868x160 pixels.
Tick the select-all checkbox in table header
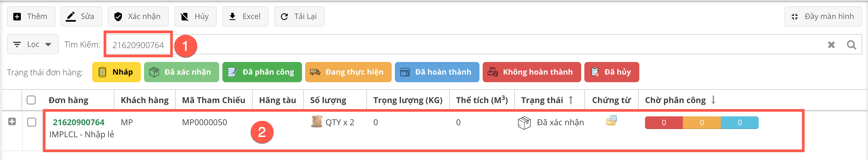(x=31, y=100)
